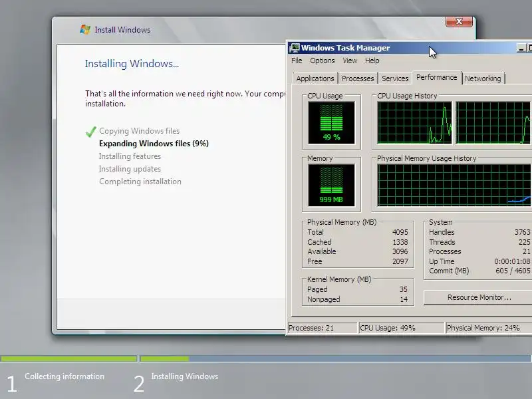This screenshot has height=399, width=532.
Task: Click status bar entry Physical Memory: 24%
Action: (489, 328)
